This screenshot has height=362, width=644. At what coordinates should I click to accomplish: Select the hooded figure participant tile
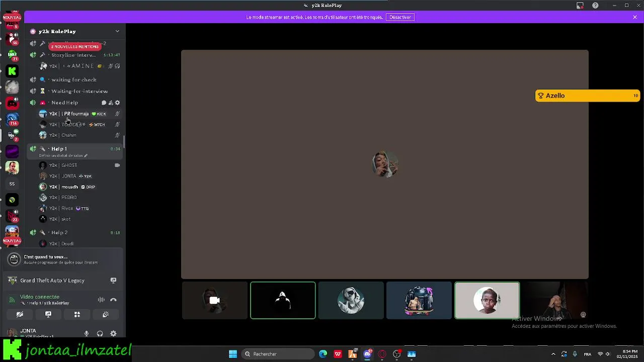click(x=283, y=300)
